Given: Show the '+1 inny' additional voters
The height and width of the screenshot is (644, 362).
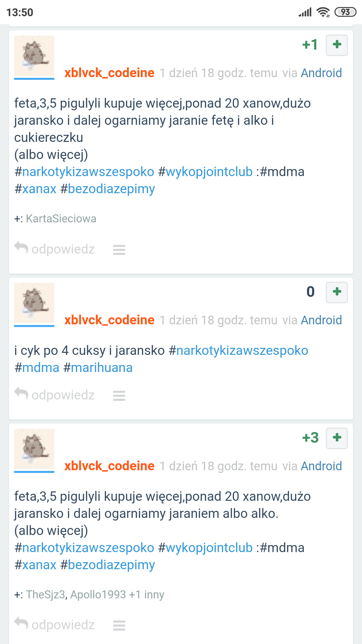Looking at the screenshot, I should pyautogui.click(x=146, y=595).
